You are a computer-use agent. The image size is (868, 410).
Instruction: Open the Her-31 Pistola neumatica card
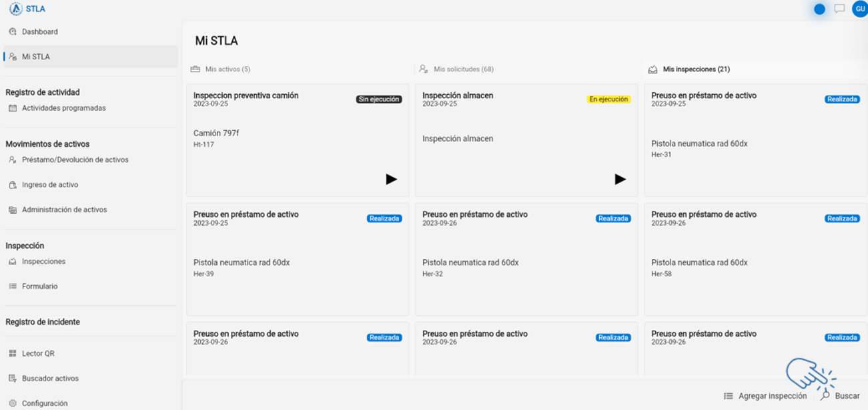pyautogui.click(x=755, y=140)
